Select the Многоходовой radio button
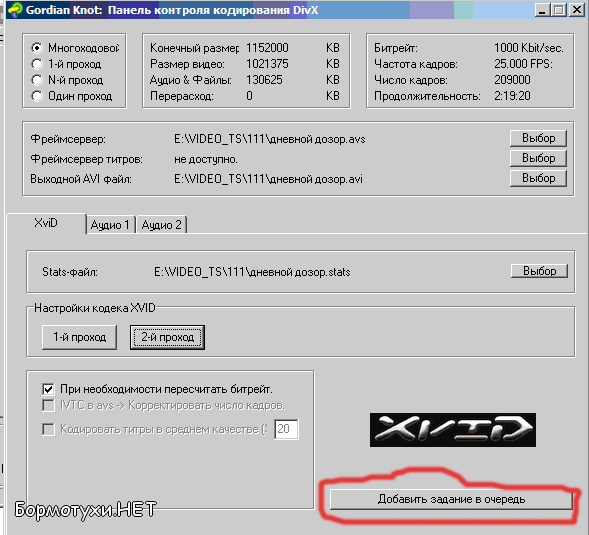This screenshot has width=589, height=535. tap(37, 48)
